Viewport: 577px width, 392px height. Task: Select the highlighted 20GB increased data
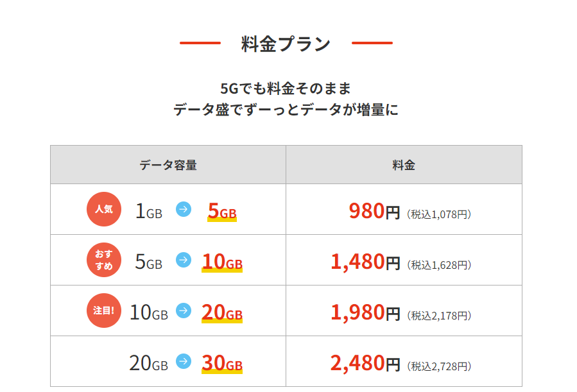point(222,312)
